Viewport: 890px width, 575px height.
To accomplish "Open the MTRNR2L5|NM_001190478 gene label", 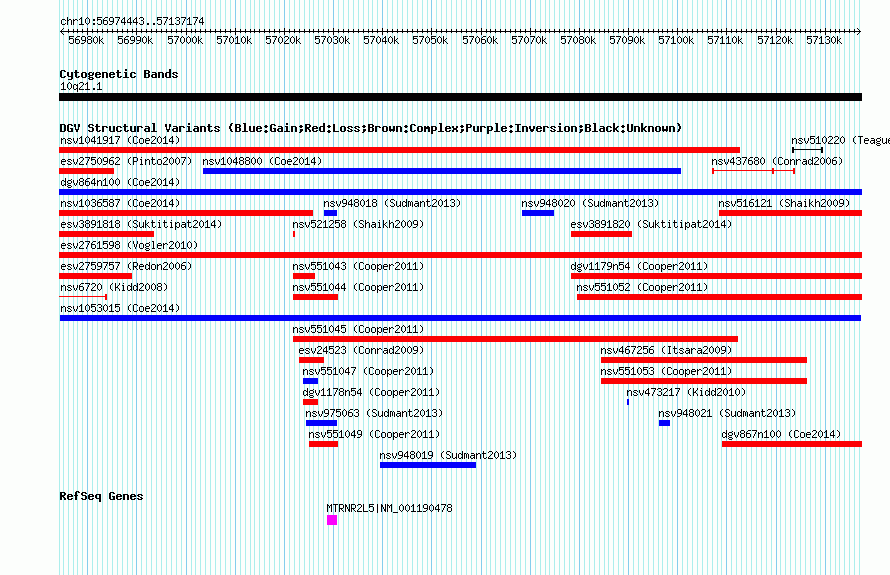I will pyautogui.click(x=389, y=509).
